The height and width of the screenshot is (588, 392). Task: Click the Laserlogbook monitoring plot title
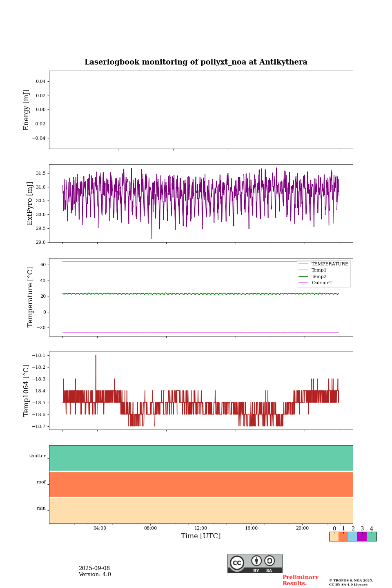coord(196,62)
